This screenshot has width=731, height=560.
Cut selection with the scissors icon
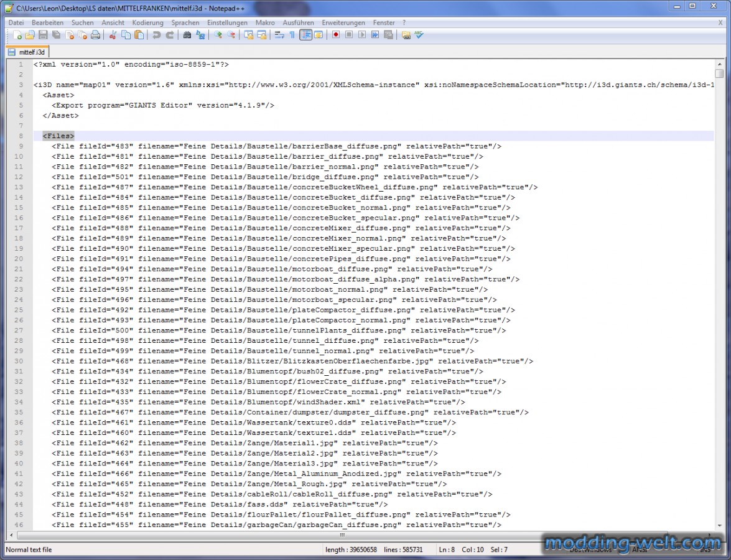113,35
